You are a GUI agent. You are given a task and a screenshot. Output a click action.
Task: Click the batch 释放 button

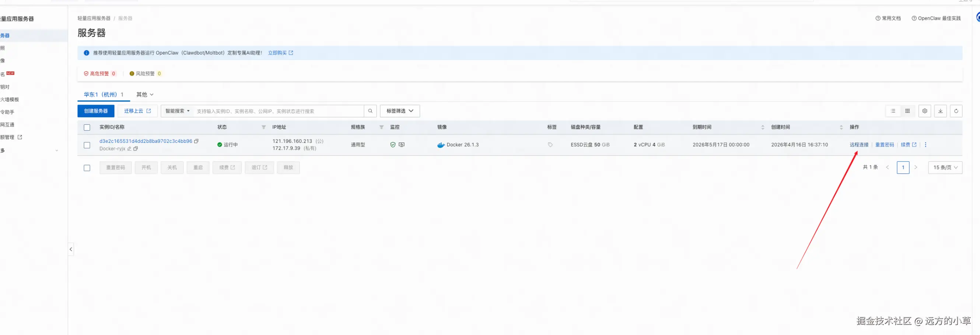coord(288,168)
